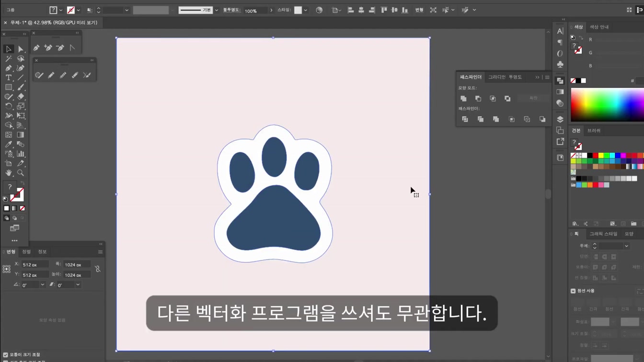644x362 pixels.
Task: Select the Rectangle tool
Action: pos(9,87)
